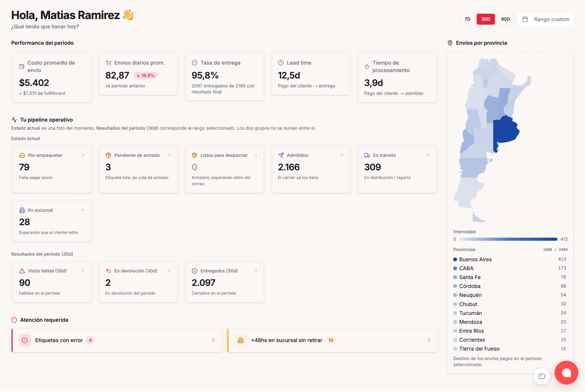
Task: Click the quote feedback icon button
Action: click(x=541, y=376)
